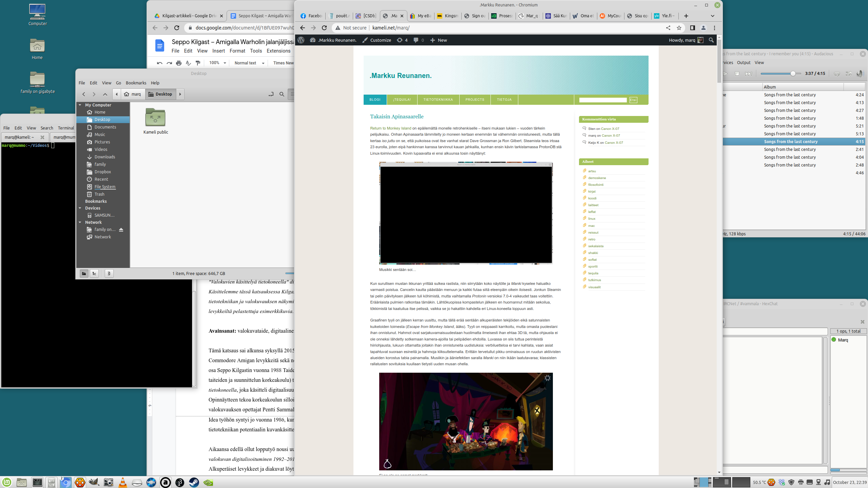Click the Monkey Island game screenshot thumbnail
The width and height of the screenshot is (868, 488).
466,421
